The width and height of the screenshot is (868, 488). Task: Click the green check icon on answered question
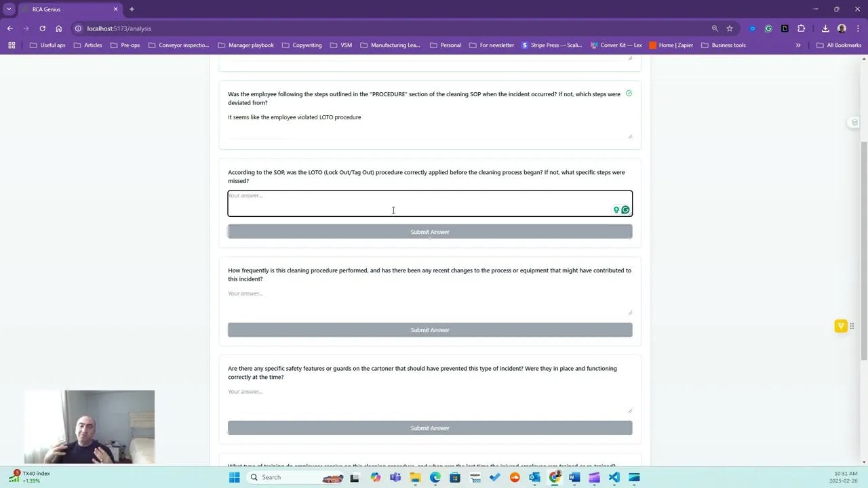(629, 94)
